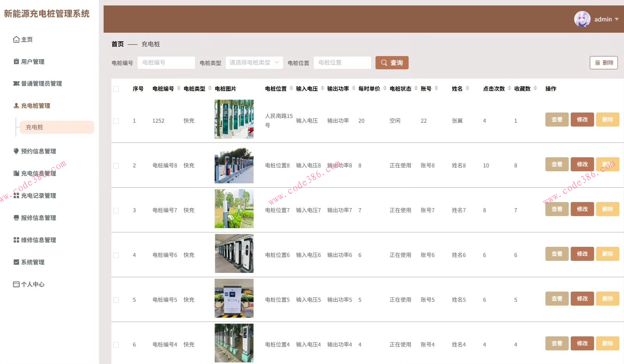
Task: Check the checkbox for row 1252
Action: coord(116,121)
